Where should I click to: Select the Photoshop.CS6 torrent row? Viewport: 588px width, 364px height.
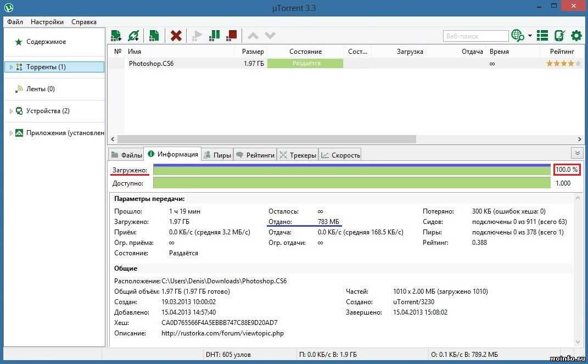(346, 63)
